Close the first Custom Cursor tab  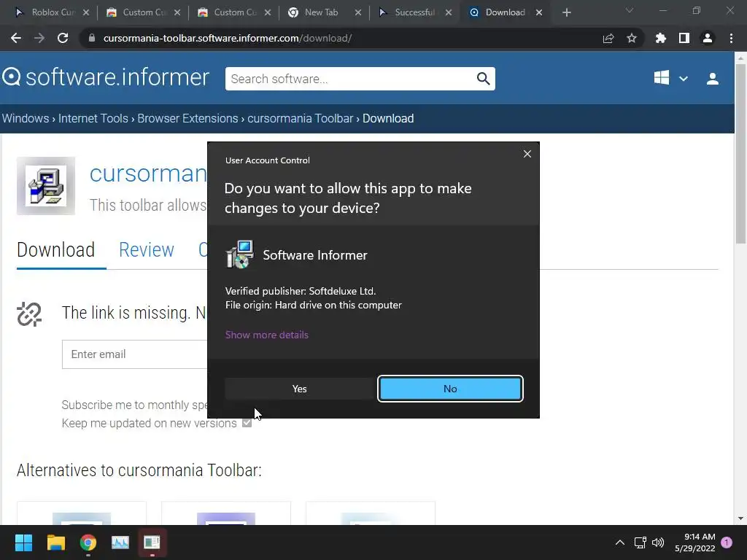[x=177, y=12]
